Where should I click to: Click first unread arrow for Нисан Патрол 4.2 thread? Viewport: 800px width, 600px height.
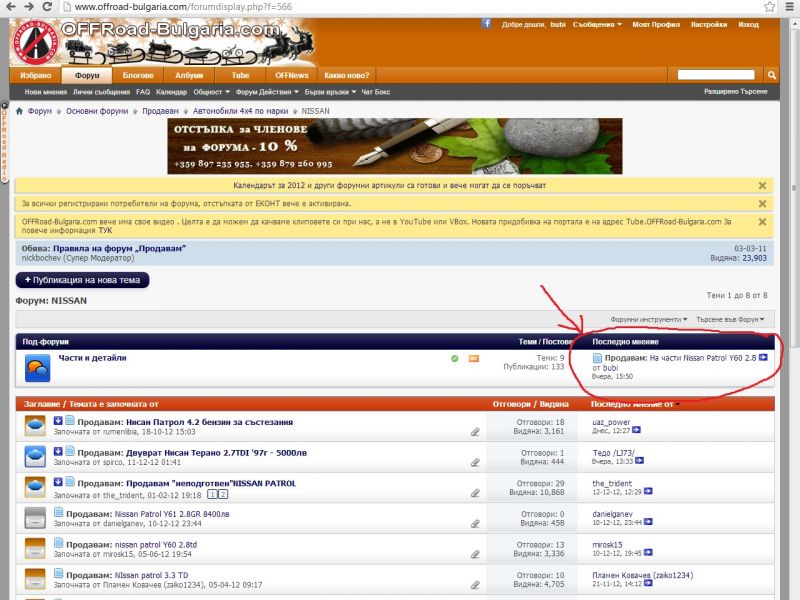pyautogui.click(x=58, y=421)
